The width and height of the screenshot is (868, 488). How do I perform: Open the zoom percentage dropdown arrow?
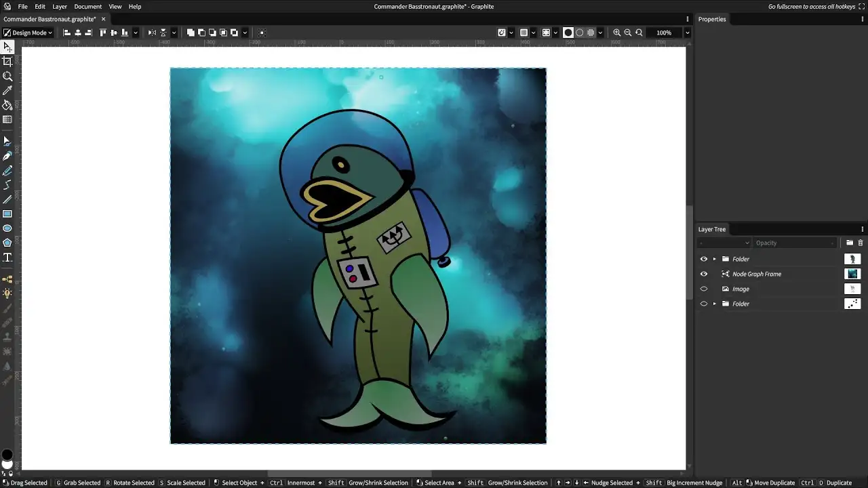[687, 33]
